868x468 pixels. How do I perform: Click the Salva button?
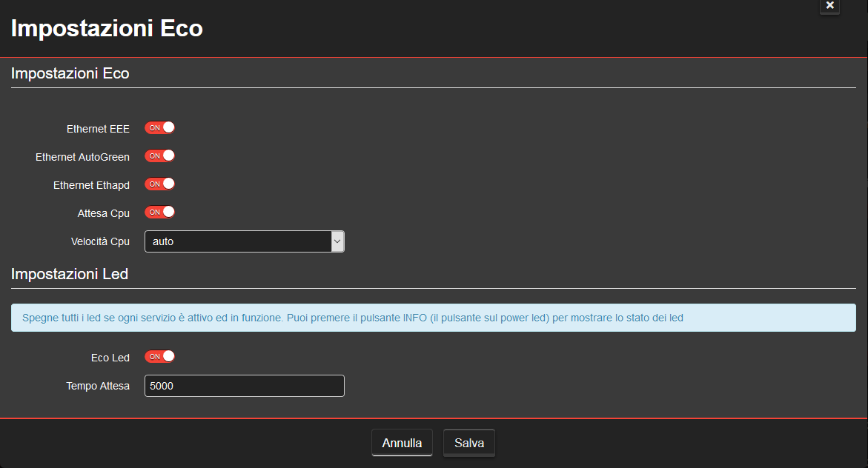coord(468,442)
